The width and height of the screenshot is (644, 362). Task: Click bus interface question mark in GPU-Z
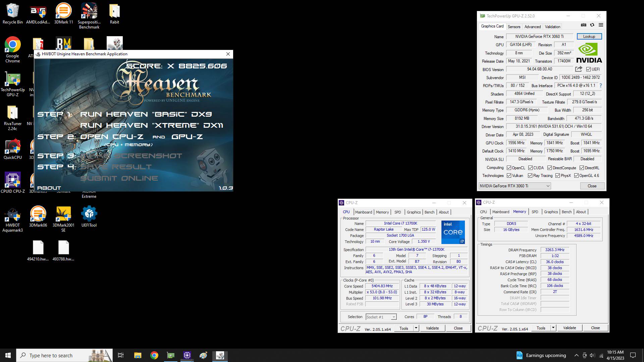[x=601, y=85]
